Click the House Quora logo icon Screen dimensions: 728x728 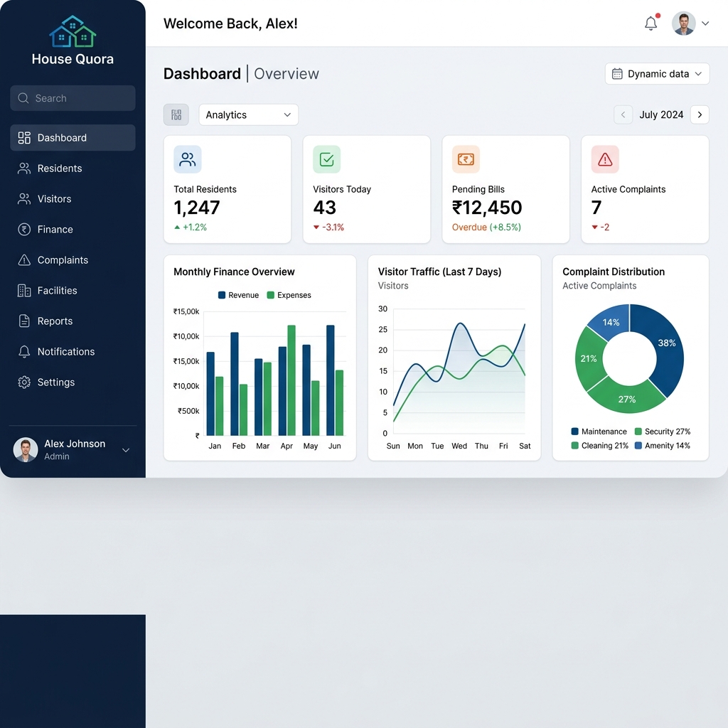[x=73, y=31]
